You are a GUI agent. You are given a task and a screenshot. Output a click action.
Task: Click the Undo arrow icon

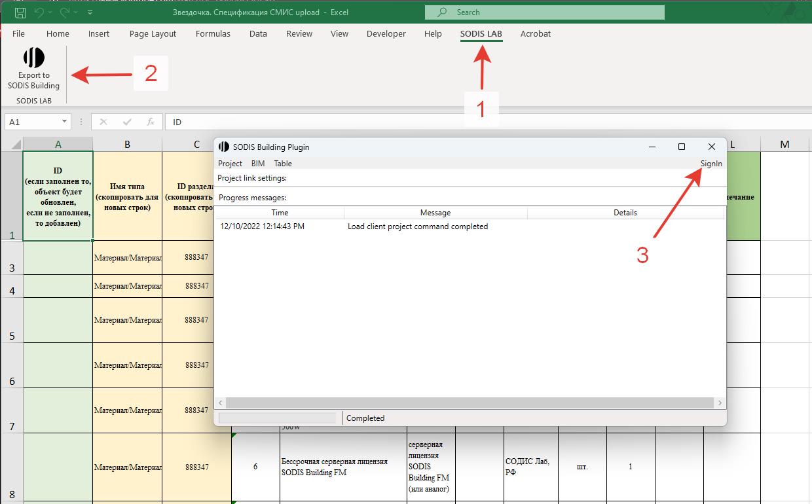coord(39,12)
